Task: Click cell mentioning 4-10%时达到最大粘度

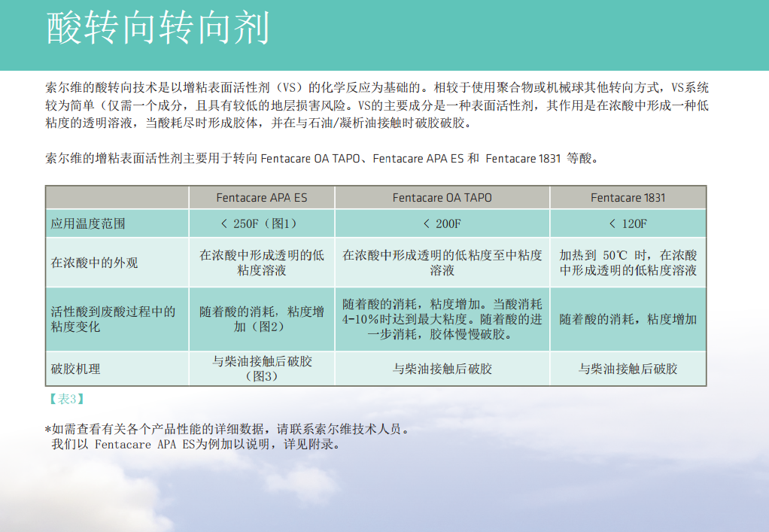Action: pyautogui.click(x=442, y=319)
